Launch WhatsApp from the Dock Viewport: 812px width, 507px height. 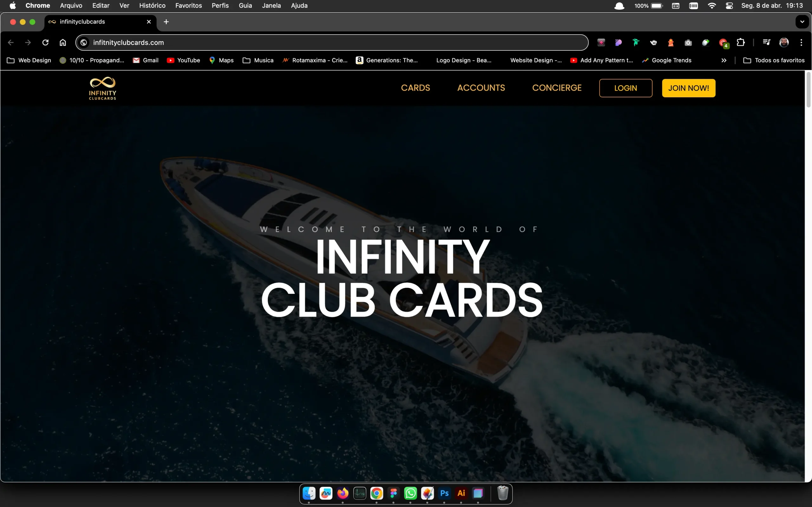click(x=410, y=493)
